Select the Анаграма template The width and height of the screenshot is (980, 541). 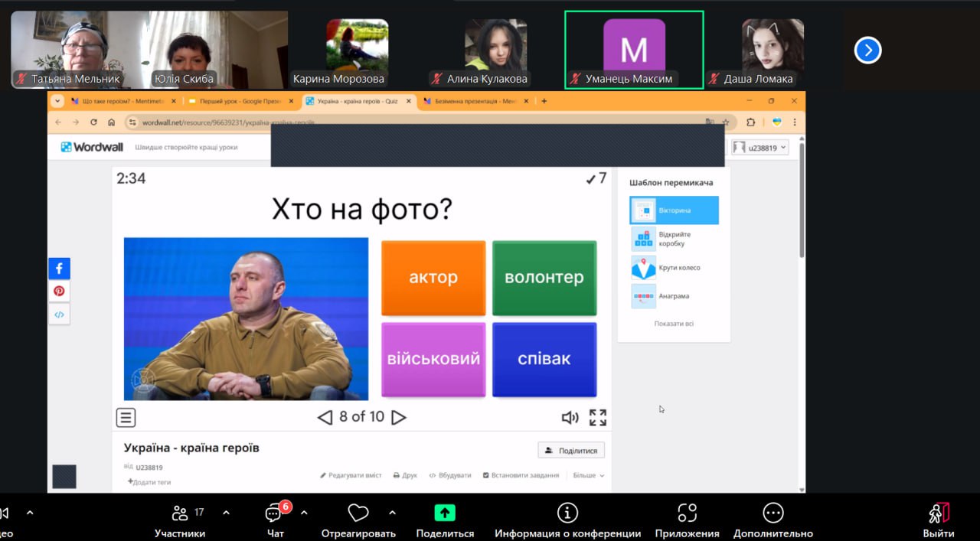pyautogui.click(x=674, y=296)
